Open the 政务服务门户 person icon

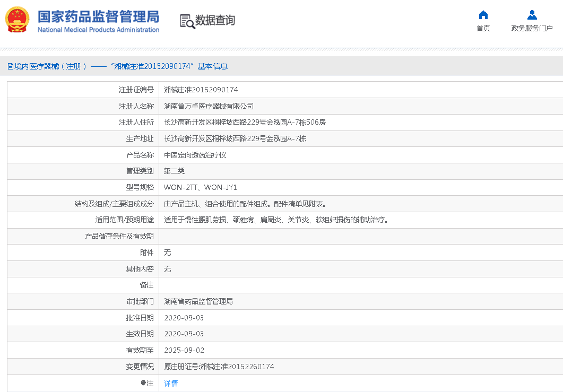point(532,15)
